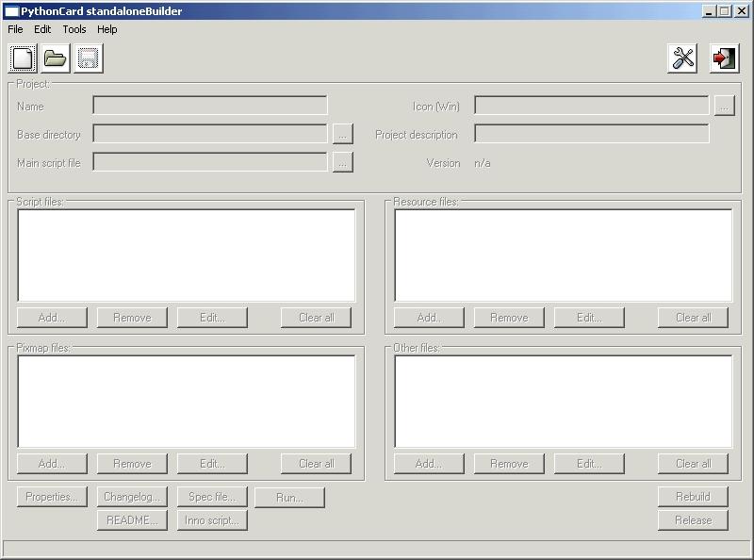Open the Help menu
754x560 pixels.
point(107,29)
